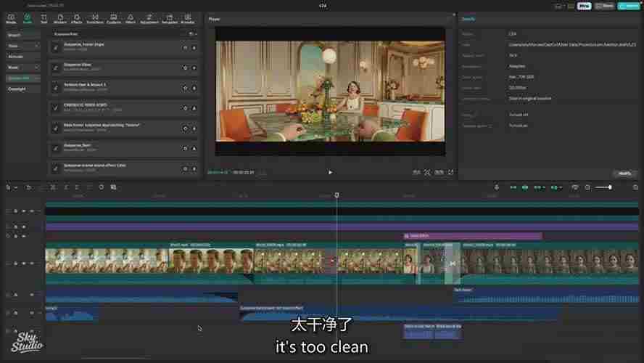Click the Modify button in Details panel
Viewport: 644px width, 363px height.
tap(623, 174)
